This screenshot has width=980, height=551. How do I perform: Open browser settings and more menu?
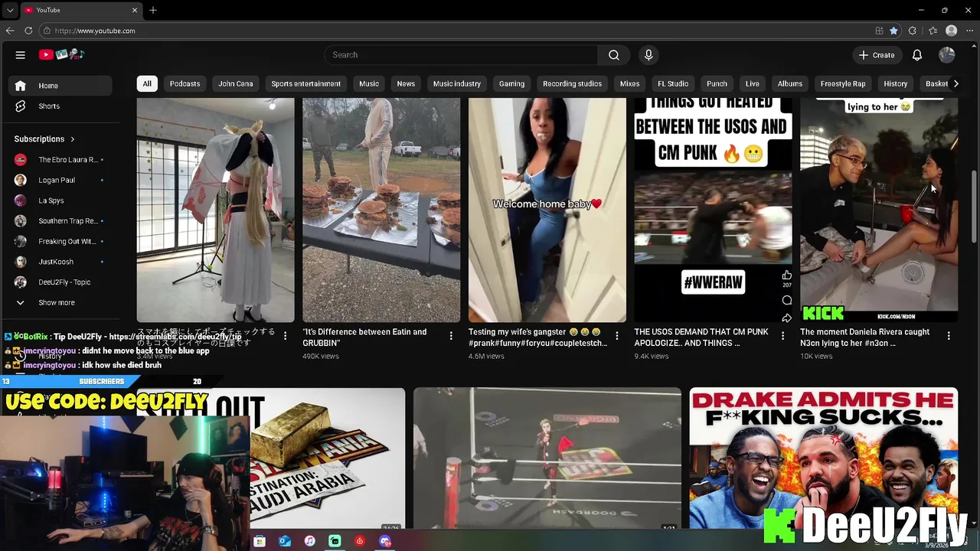(970, 31)
